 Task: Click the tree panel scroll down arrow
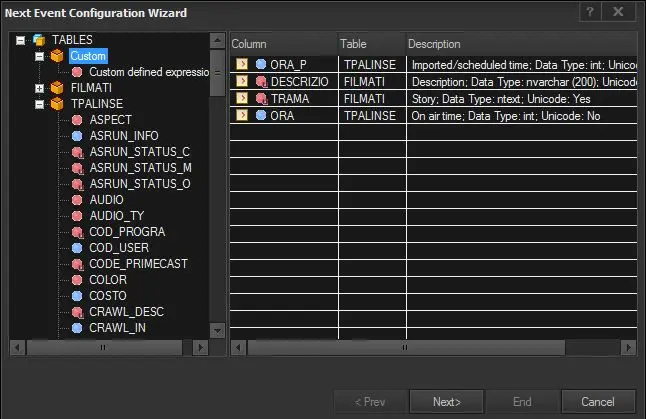[x=217, y=331]
